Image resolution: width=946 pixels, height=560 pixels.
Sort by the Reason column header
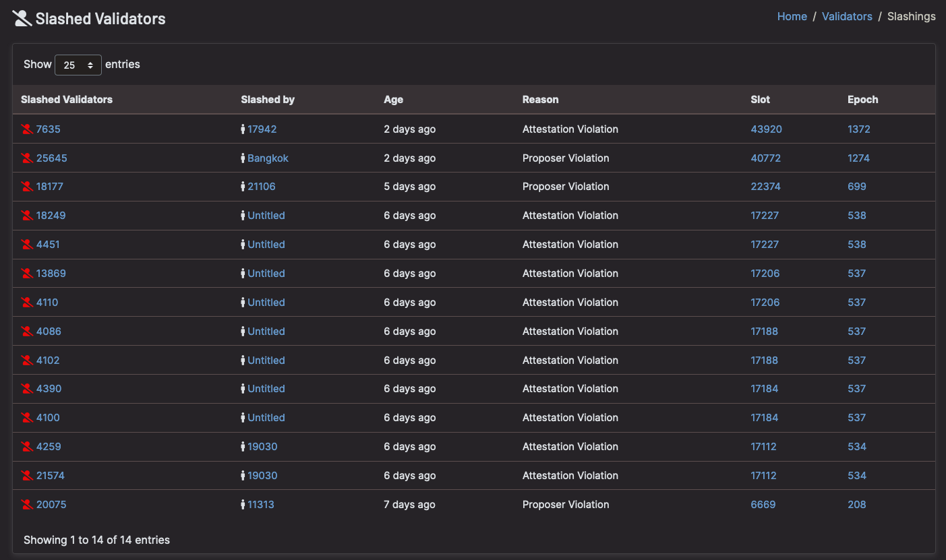coord(540,100)
